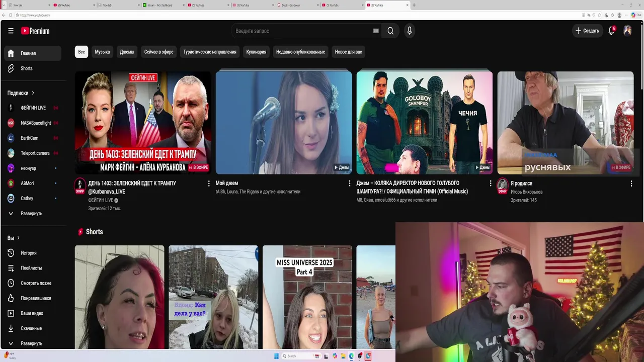Click the YouTube Premium logo
This screenshot has height=362, width=644.
pos(35,31)
